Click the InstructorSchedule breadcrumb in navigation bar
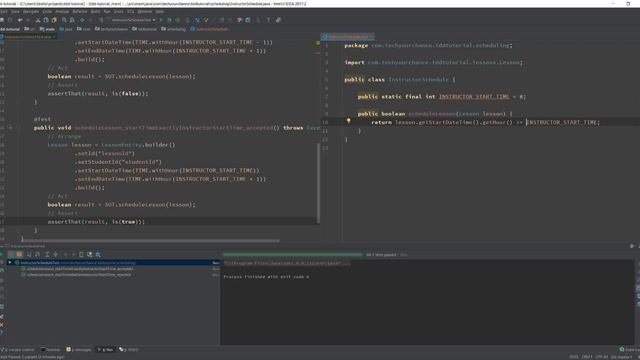Screen dimensions: 640x360 (209, 29)
